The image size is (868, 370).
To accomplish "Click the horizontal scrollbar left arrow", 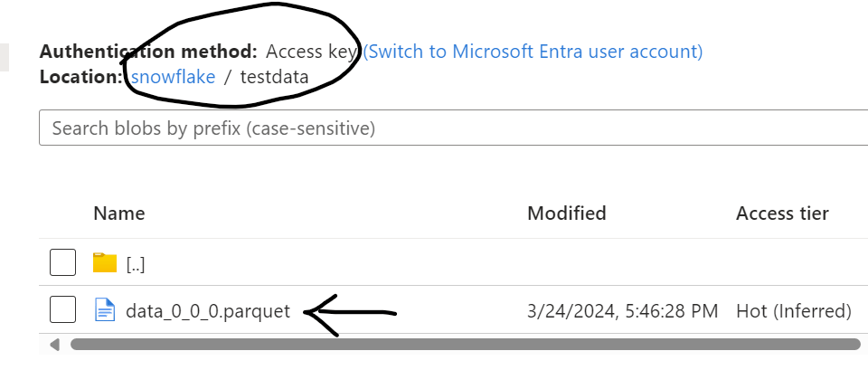I will pos(55,345).
